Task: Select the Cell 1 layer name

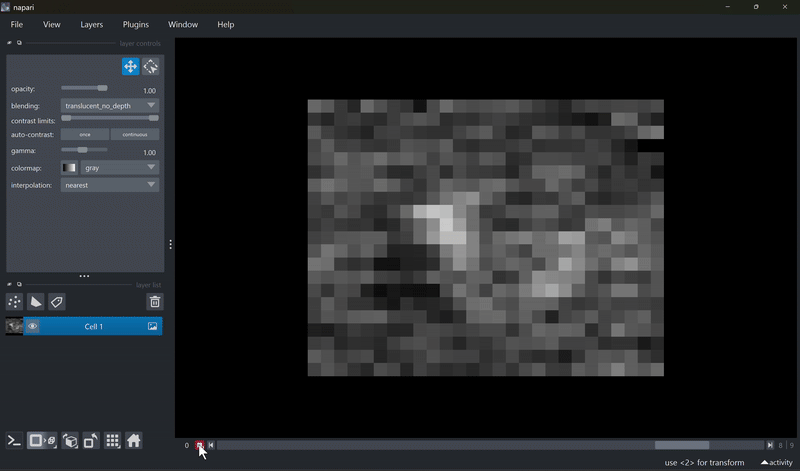Action: 93,327
